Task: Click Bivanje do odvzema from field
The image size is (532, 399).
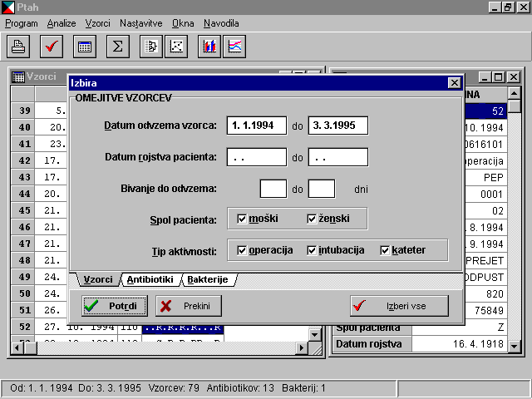Action: click(x=273, y=189)
